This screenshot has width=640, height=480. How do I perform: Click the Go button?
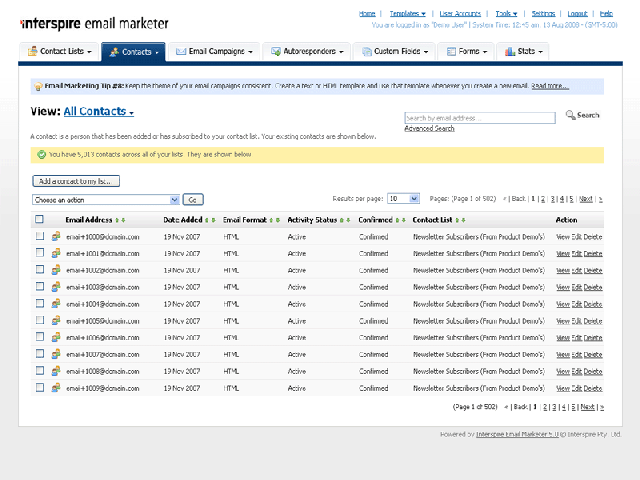193,200
